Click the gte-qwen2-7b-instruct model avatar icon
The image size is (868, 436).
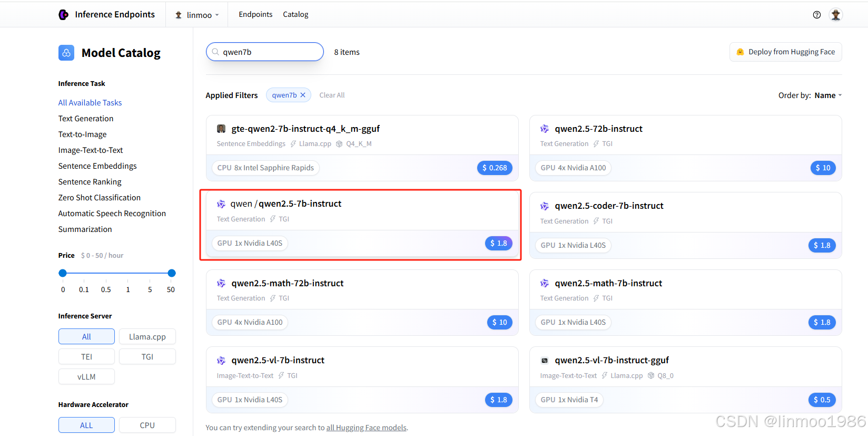coord(221,129)
